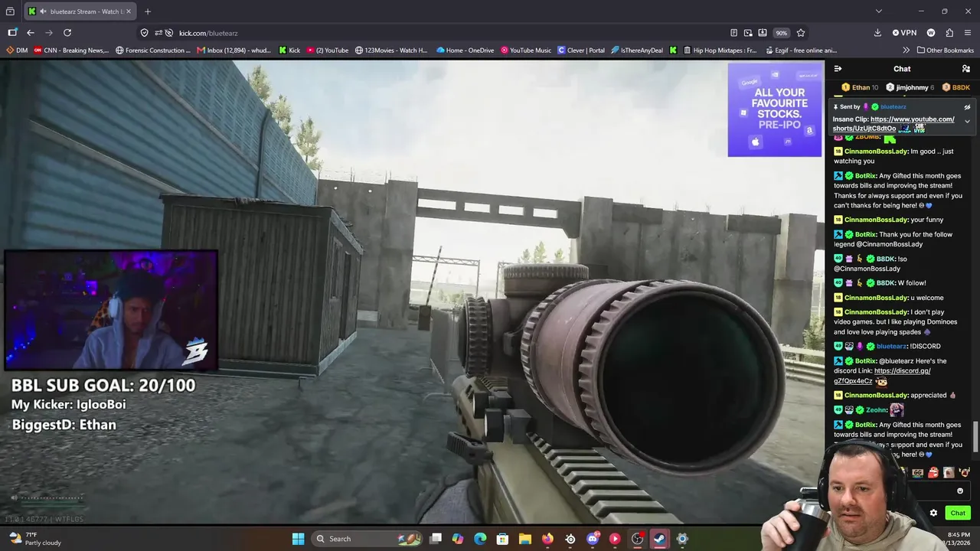Image resolution: width=980 pixels, height=551 pixels.
Task: Open chat users list icon
Action: click(966, 69)
